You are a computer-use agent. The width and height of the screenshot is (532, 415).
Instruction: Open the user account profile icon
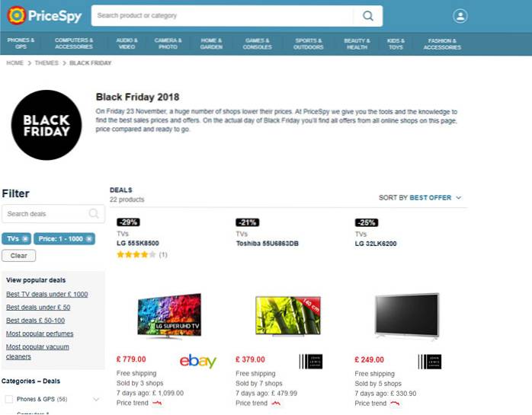click(x=460, y=16)
